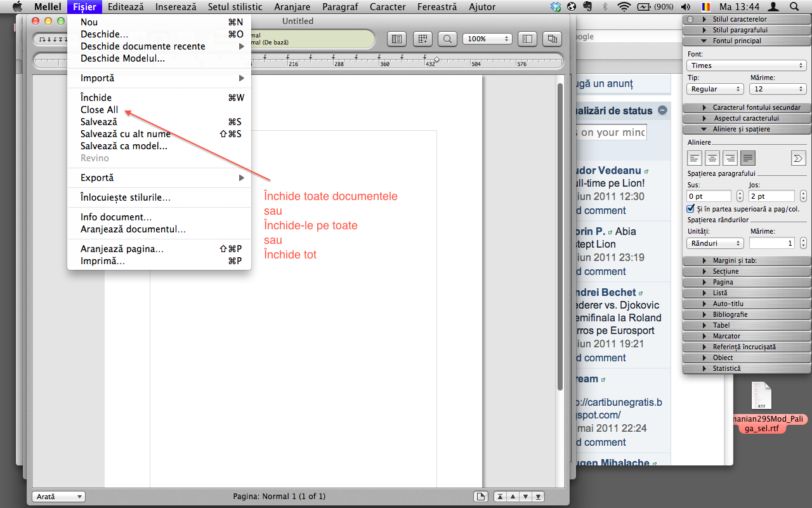Choose Înlocuiește stilurile menu item
The height and width of the screenshot is (508, 812).
click(159, 197)
